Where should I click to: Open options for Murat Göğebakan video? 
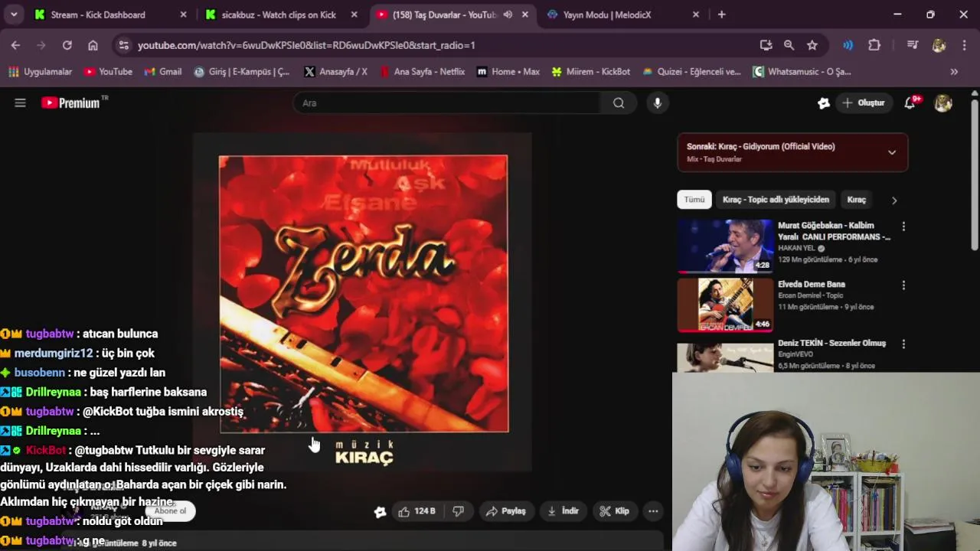click(x=903, y=227)
